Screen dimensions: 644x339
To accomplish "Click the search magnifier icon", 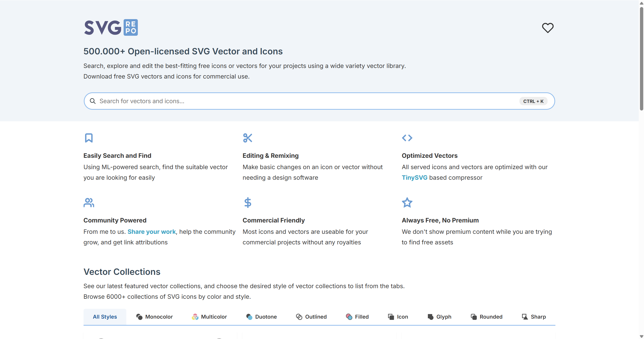I will tap(93, 101).
